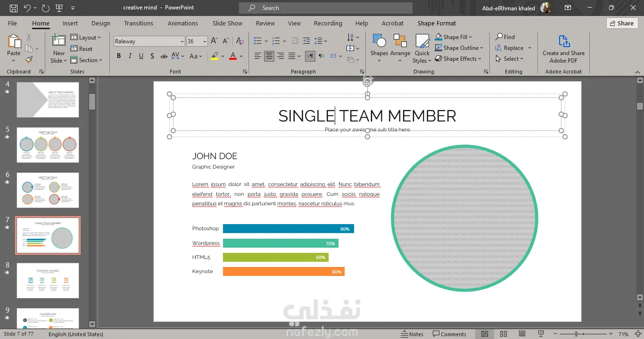Cut the selection with scissors icon
This screenshot has height=339, width=644.
click(29, 37)
